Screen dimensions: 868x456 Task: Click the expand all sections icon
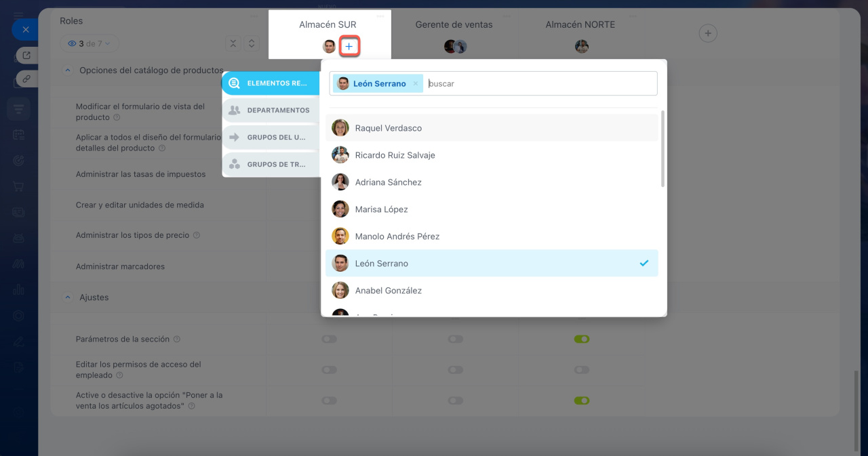[251, 43]
